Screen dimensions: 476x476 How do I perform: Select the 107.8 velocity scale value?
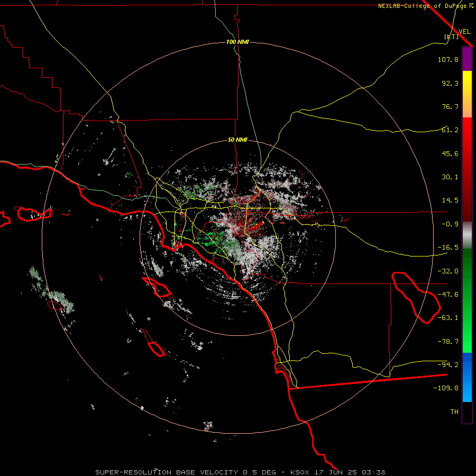click(x=448, y=59)
